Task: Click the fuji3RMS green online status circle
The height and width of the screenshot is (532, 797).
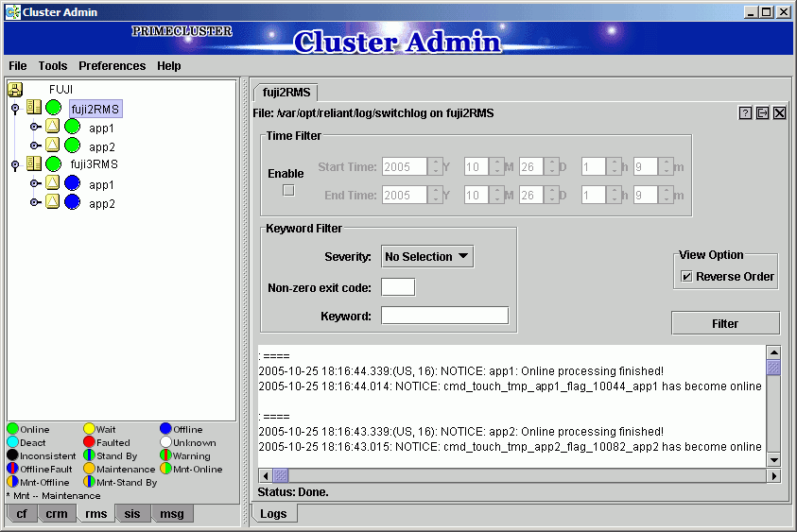Action: 53,164
